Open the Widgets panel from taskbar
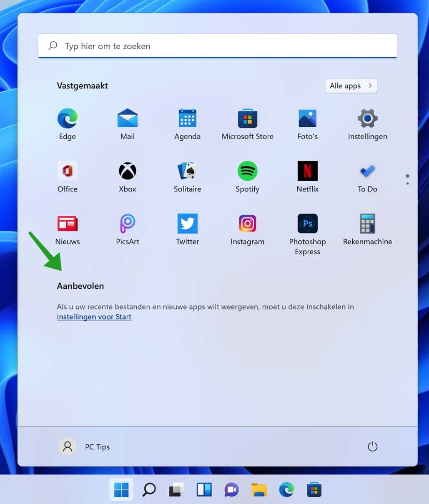Viewport: 429px width, 504px height. pos(204,490)
